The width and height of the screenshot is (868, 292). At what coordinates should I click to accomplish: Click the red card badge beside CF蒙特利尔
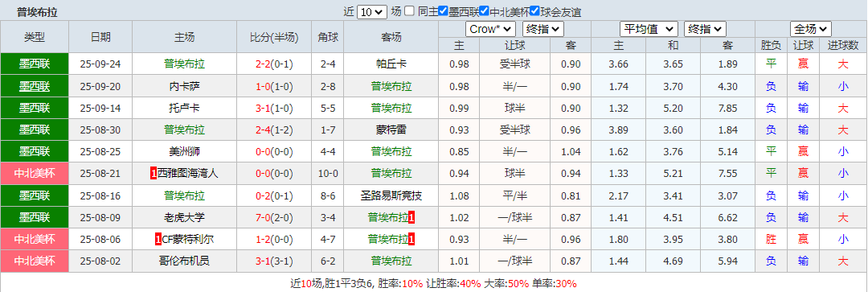pos(158,240)
